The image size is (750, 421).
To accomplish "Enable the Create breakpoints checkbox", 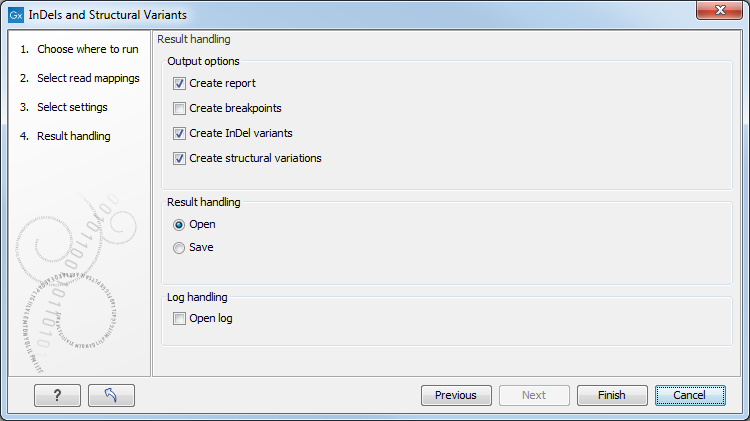I will pos(180,108).
